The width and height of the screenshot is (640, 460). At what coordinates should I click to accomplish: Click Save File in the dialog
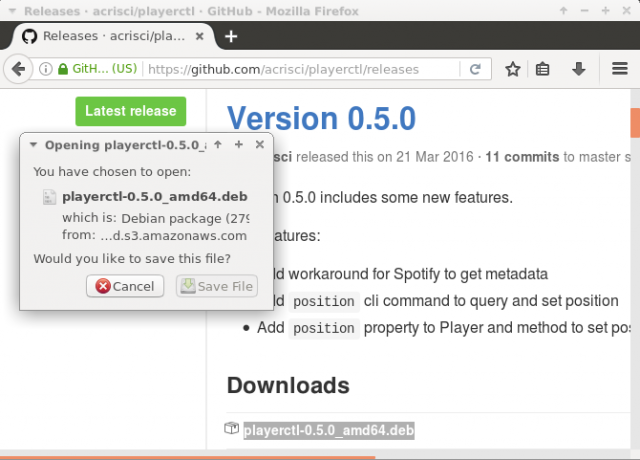coord(217,286)
